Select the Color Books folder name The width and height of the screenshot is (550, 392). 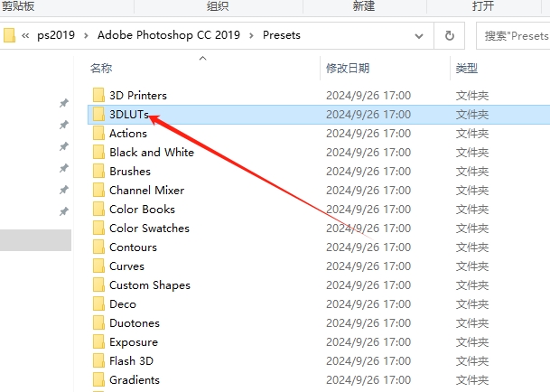click(x=142, y=210)
